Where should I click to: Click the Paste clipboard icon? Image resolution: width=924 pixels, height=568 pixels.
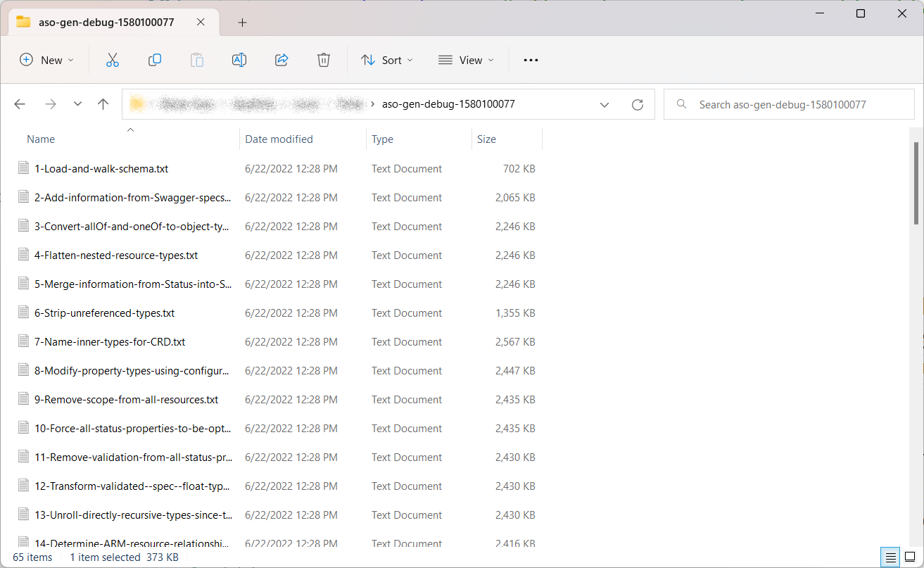(197, 61)
